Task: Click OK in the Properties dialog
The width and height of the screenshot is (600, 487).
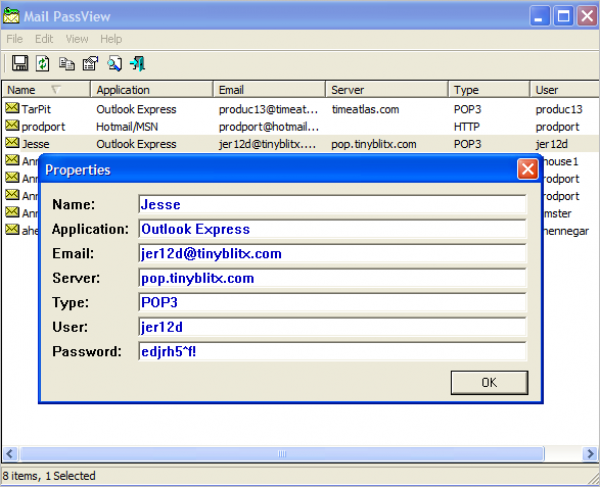Action: coord(489,382)
